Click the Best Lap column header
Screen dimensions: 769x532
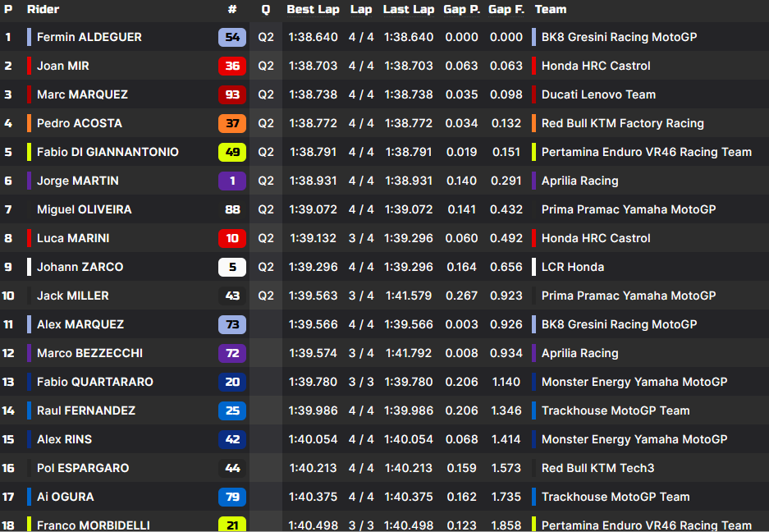313,9
